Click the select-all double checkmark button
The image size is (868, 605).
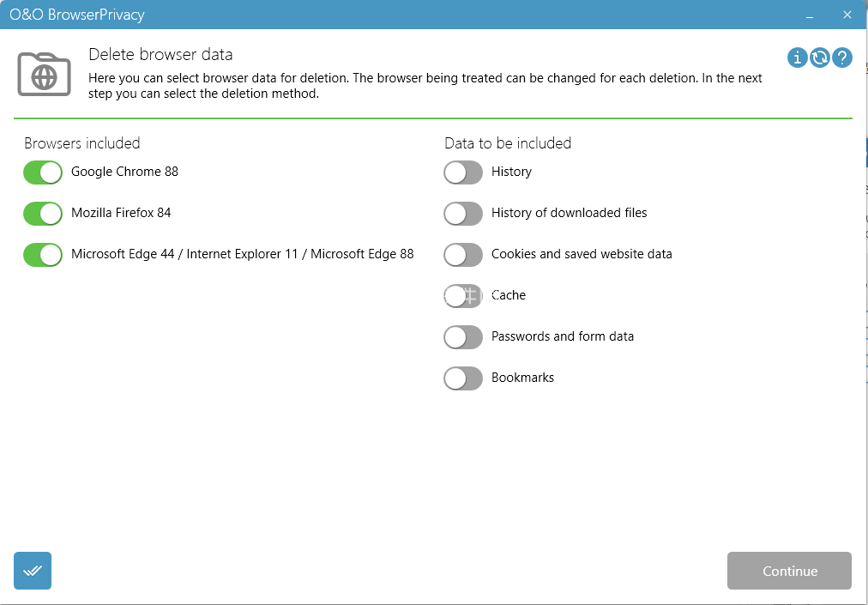coord(33,571)
